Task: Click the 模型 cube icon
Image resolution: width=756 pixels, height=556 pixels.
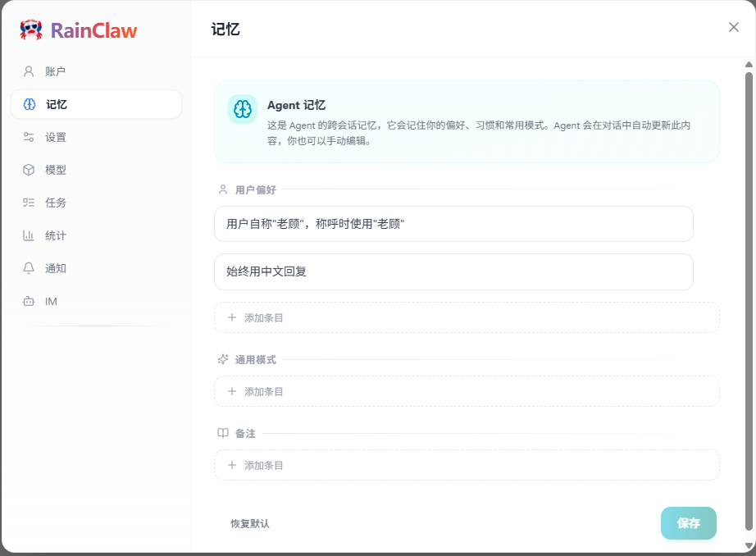Action: pyautogui.click(x=27, y=170)
